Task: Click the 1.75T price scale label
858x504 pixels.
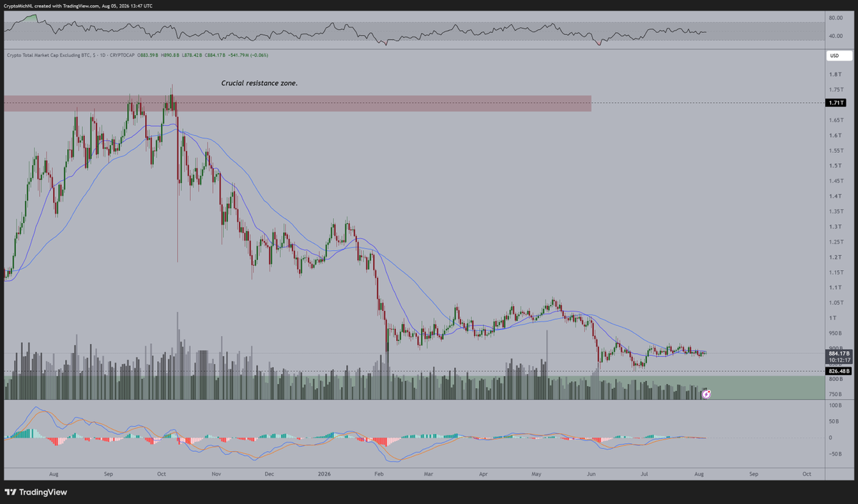Action: coord(835,90)
